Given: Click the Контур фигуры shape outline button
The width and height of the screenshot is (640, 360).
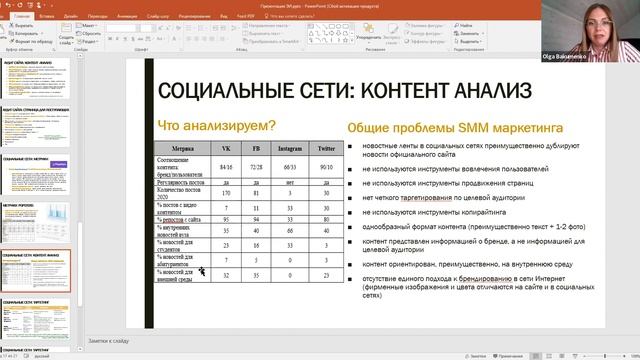Looking at the screenshot, I should (x=424, y=33).
